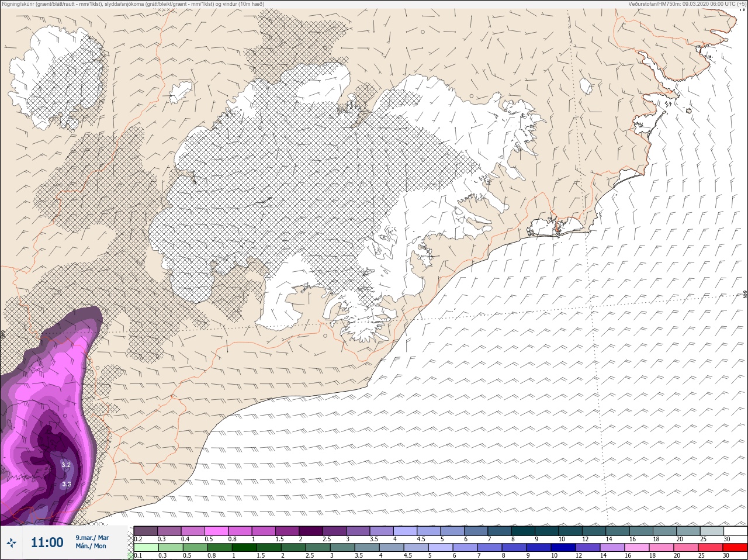Select the dusky mauve swatch labeled 0.2
The image size is (748, 560).
point(146,531)
